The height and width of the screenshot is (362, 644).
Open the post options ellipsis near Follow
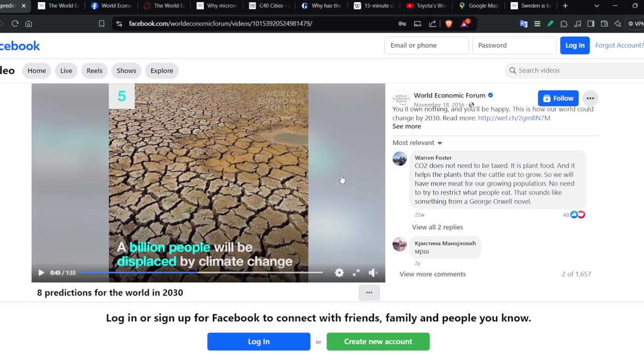coord(590,99)
